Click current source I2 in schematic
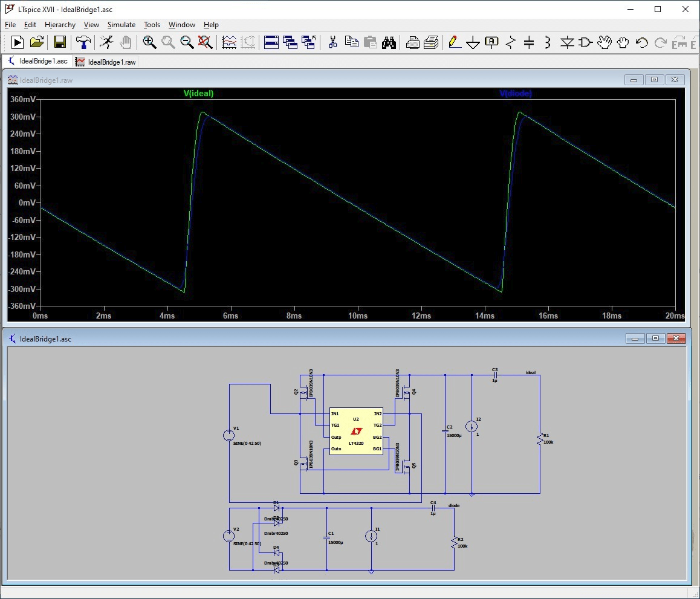Screen dimensions: 700x599 472,426
